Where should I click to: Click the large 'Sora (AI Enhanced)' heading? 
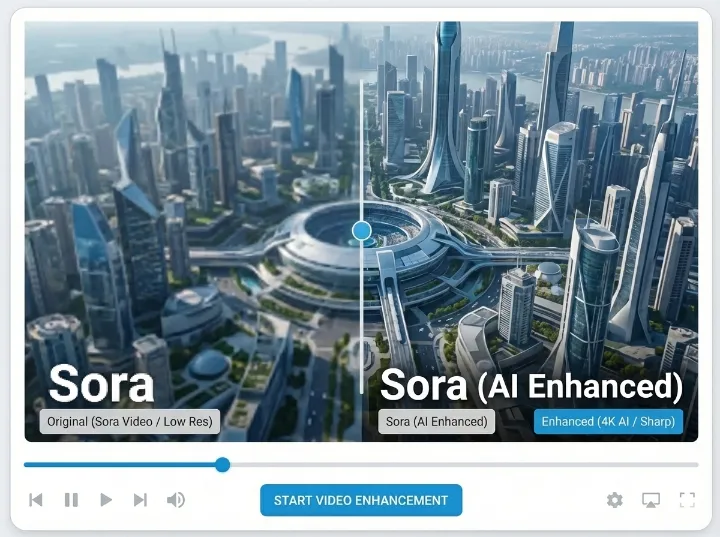click(x=531, y=385)
